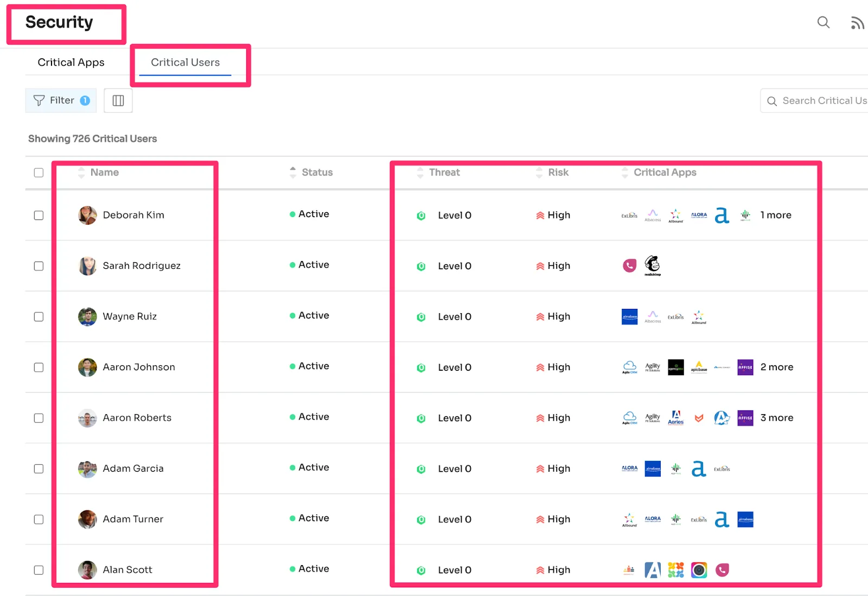
Task: Click Adam Turner's profile photo
Action: [87, 519]
